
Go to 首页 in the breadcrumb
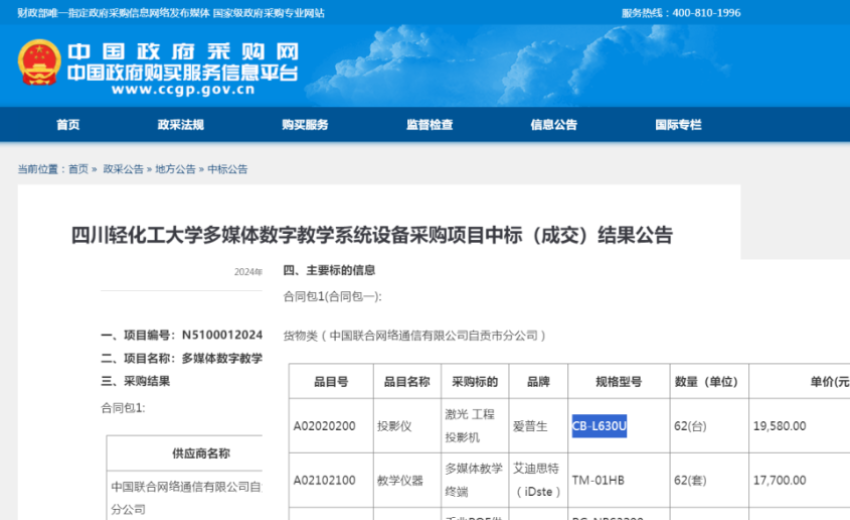pos(78,169)
